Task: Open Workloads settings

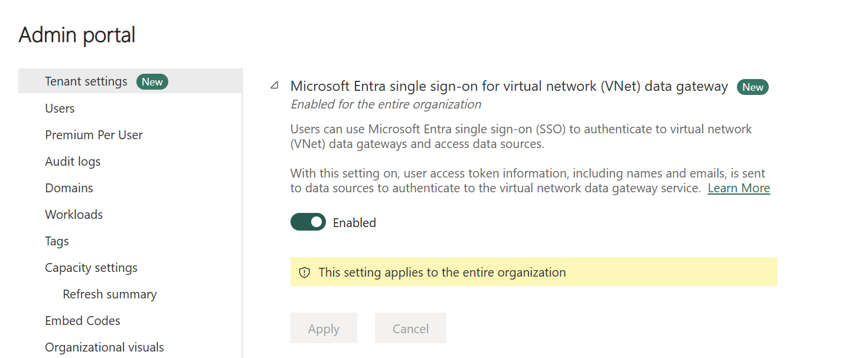Action: point(74,215)
